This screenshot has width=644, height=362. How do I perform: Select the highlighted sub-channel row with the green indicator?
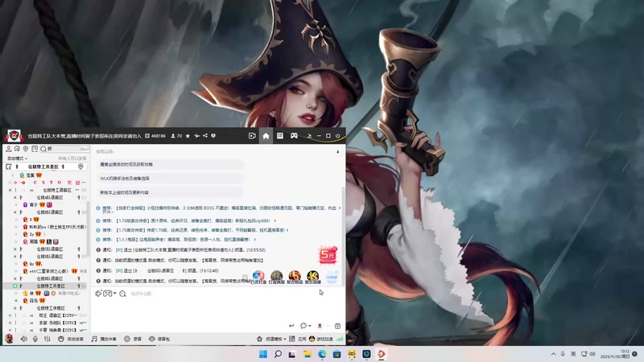click(x=46, y=286)
